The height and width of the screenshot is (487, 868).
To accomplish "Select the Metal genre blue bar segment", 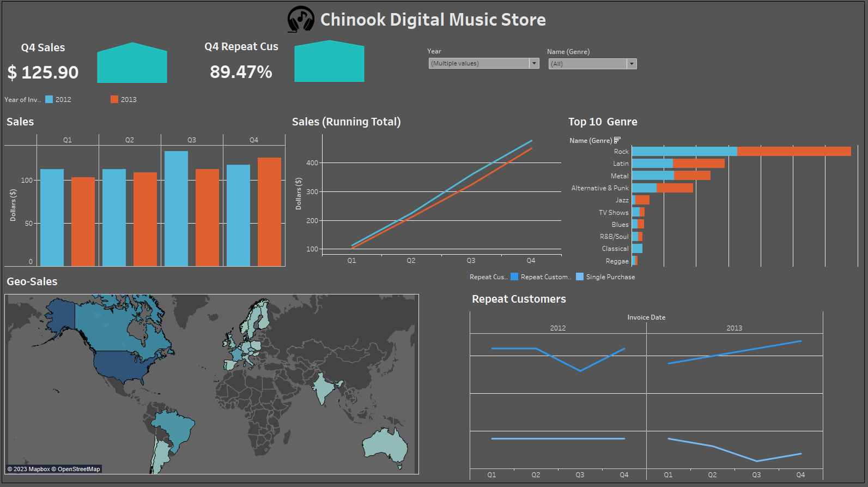I will click(653, 175).
